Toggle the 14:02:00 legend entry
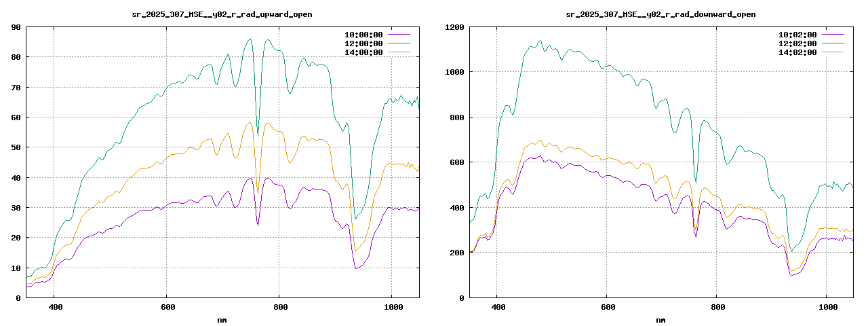This screenshot has width=868, height=326. (797, 52)
